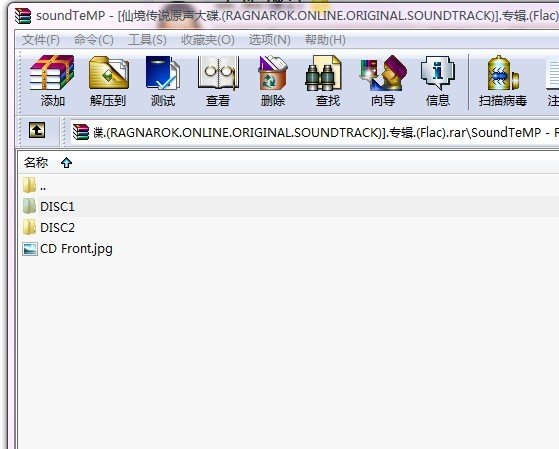The width and height of the screenshot is (559, 449).
Task: Click the 删除 (Delete) recycle icon
Action: [x=273, y=73]
